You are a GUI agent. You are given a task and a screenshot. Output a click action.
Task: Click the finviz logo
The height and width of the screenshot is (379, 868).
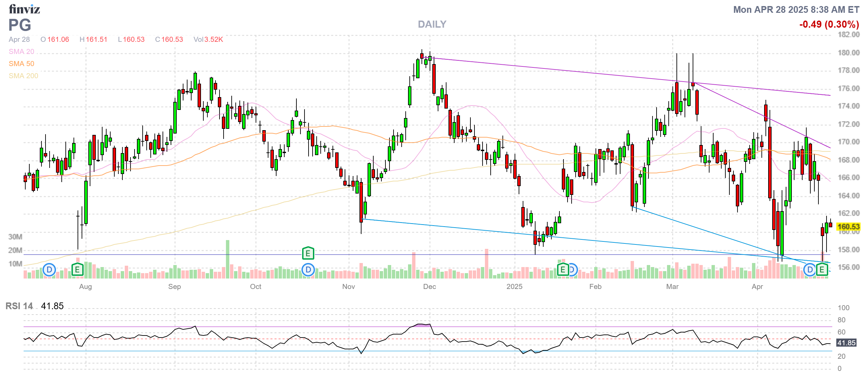click(24, 9)
